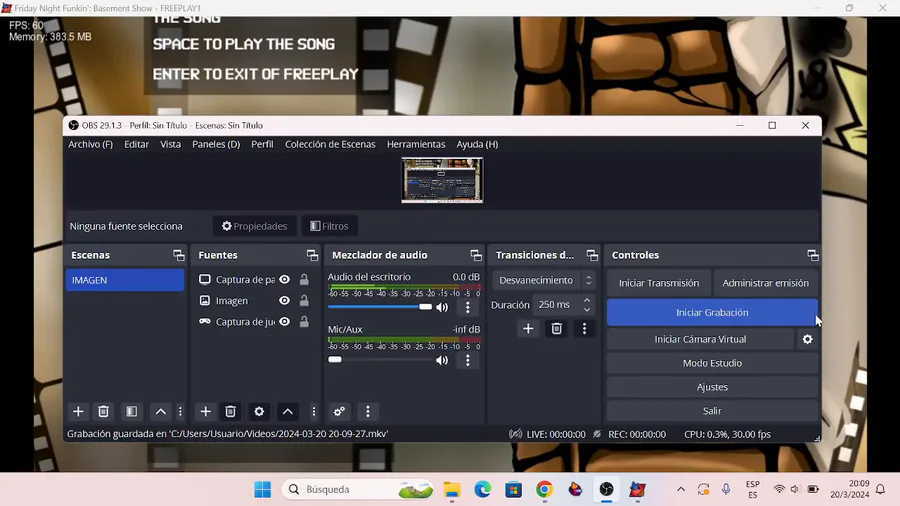The width and height of the screenshot is (900, 506).
Task: Mute Audio del escritorio
Action: [x=442, y=308]
